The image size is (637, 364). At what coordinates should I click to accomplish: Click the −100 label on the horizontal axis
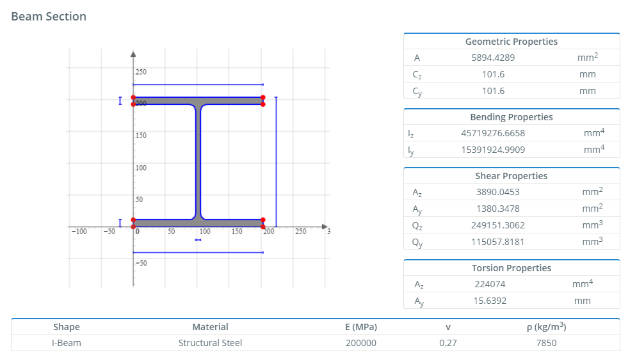tap(79, 232)
